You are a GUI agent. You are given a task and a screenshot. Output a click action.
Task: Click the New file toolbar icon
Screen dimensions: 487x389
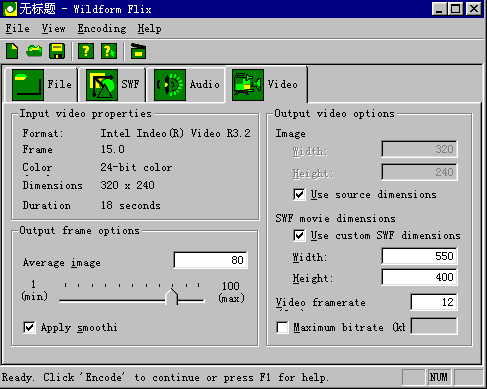tap(12, 51)
